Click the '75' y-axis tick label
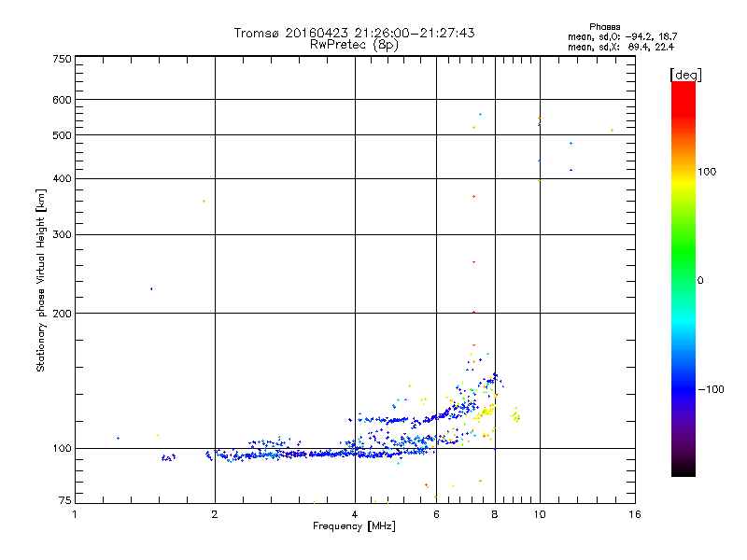The image size is (747, 560). tap(65, 500)
